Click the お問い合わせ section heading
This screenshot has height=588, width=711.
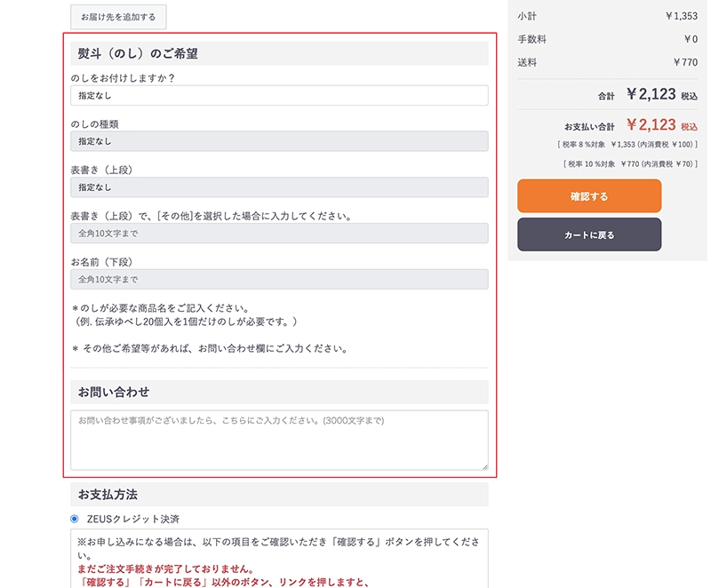tap(114, 393)
